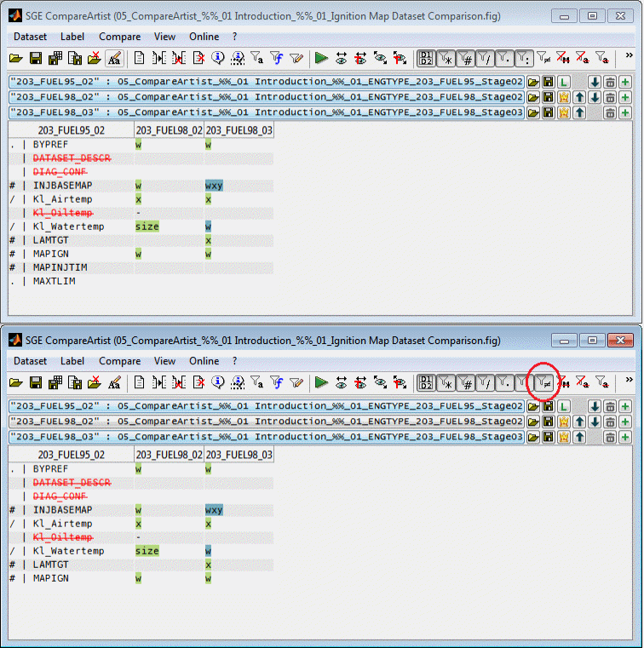The height and width of the screenshot is (648, 644).
Task: Click eye with red T diagonal icon, top window
Action: pyautogui.click(x=400, y=58)
